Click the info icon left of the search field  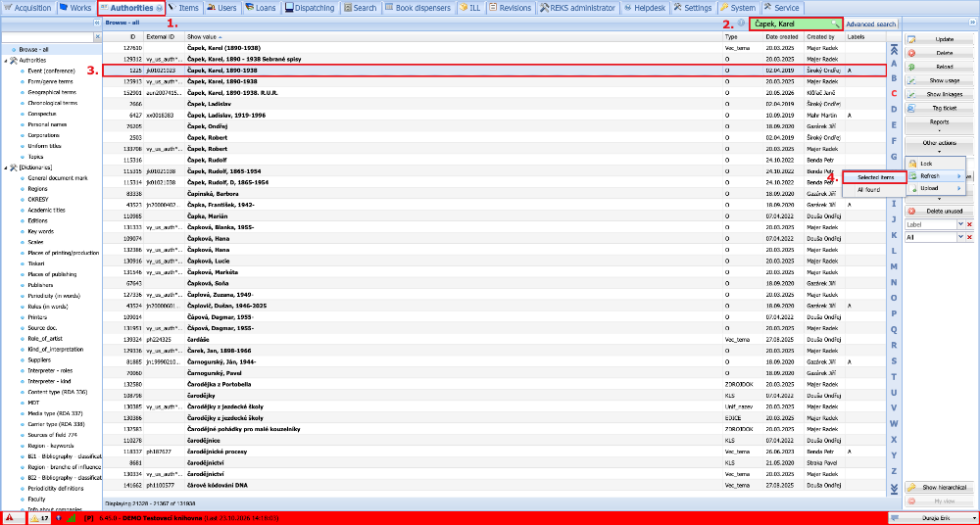[x=741, y=24]
